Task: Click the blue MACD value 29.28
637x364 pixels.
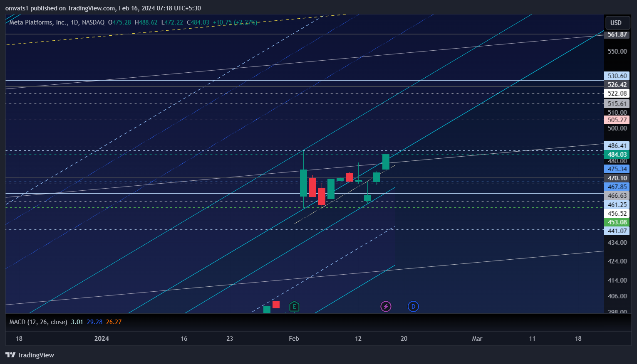Action: coord(94,322)
